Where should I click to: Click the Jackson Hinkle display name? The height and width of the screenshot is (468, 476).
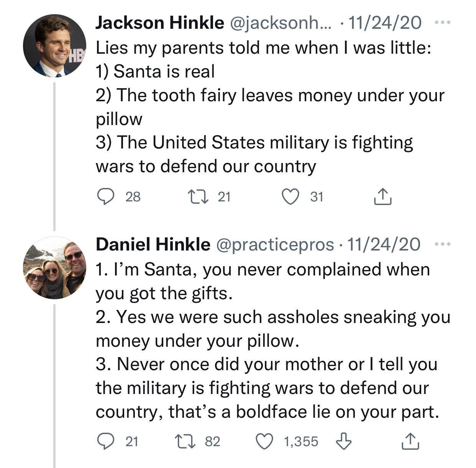pyautogui.click(x=159, y=23)
